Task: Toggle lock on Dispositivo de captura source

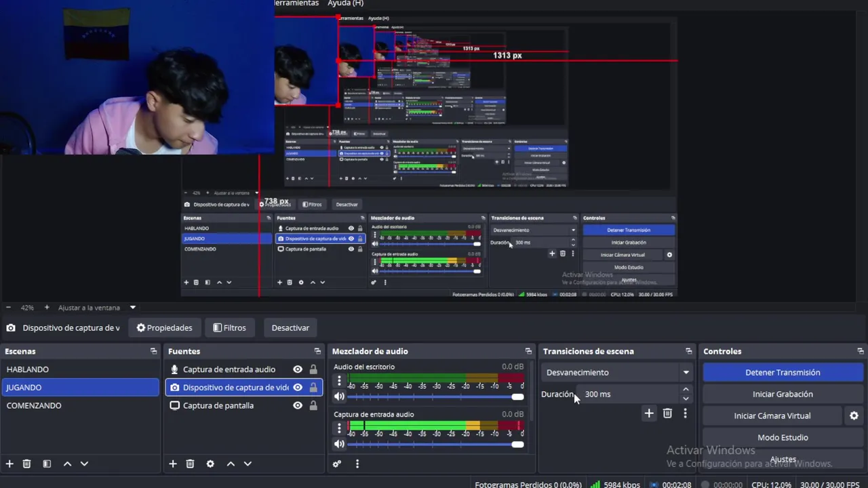Action: click(x=313, y=388)
